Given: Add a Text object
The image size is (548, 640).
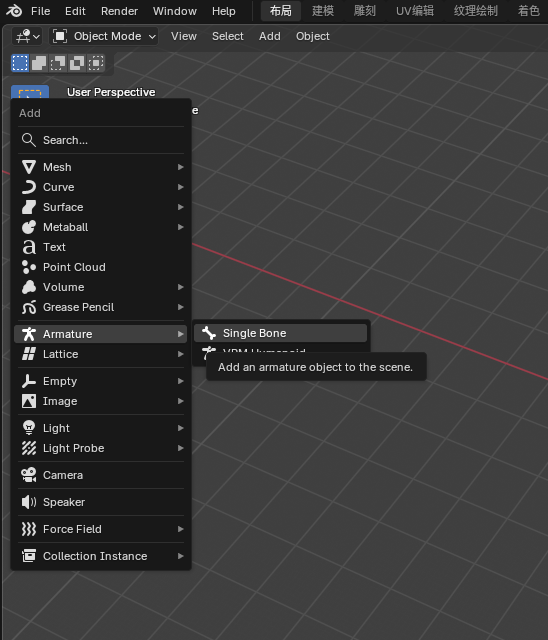Looking at the screenshot, I should click(101, 247).
